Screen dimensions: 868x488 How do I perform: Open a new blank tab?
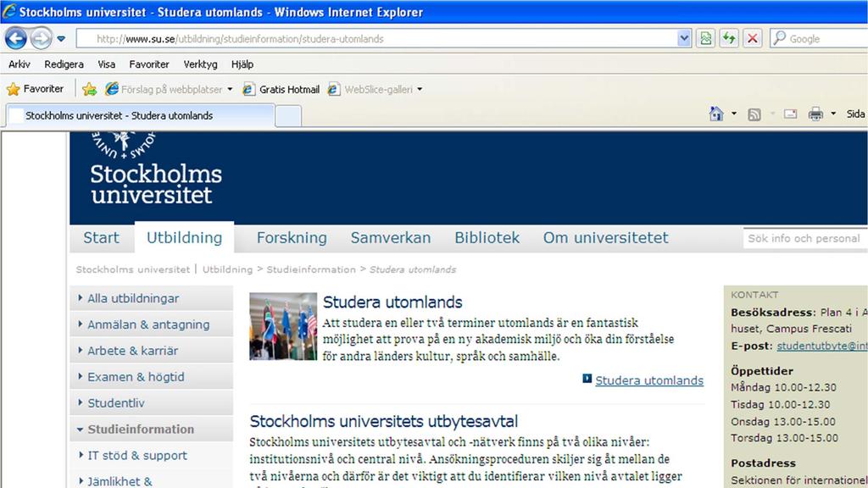point(288,116)
